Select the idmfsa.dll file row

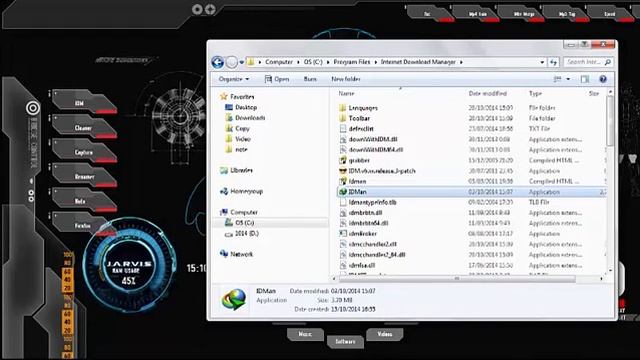click(x=471, y=265)
